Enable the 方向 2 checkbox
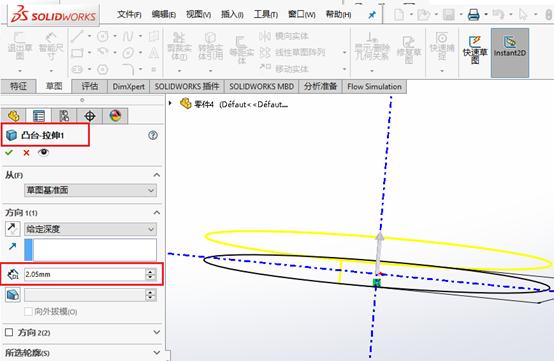554x361 pixels. [9, 332]
